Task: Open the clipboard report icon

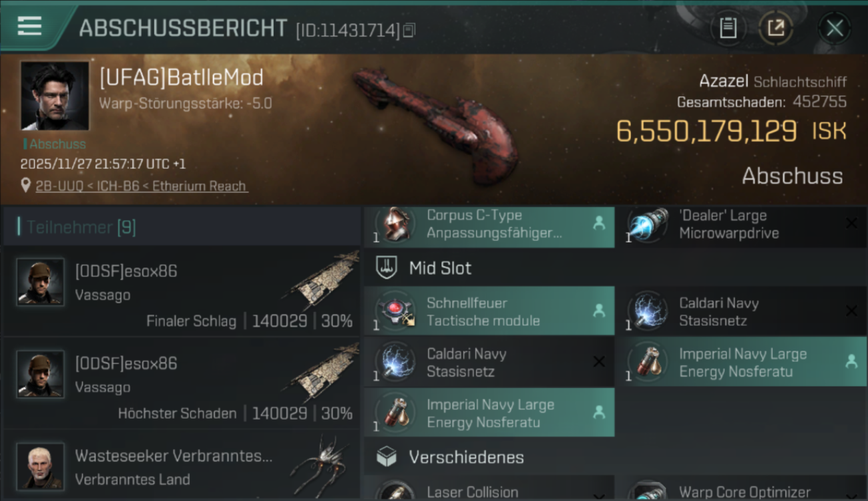Action: [x=728, y=28]
